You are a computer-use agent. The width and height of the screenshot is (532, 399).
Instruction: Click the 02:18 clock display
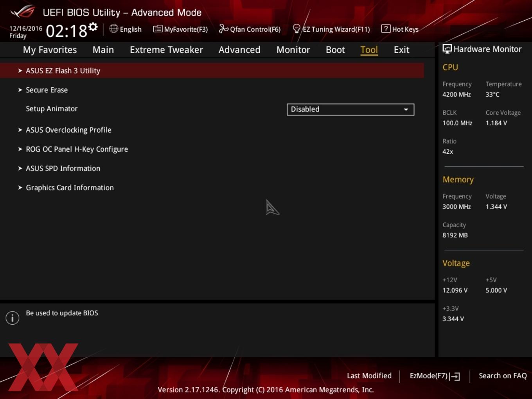coord(66,31)
